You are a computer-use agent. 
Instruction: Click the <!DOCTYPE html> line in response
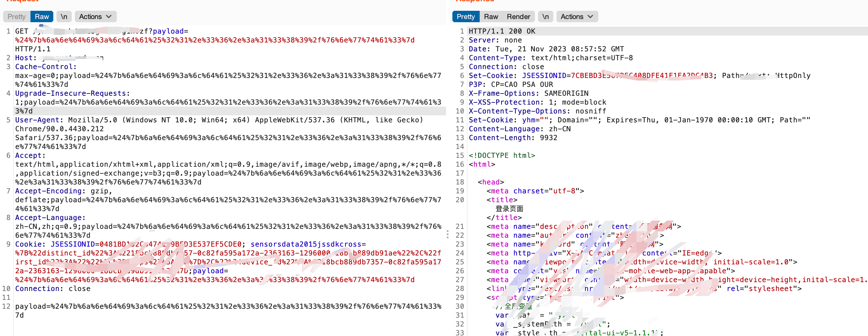tap(502, 155)
